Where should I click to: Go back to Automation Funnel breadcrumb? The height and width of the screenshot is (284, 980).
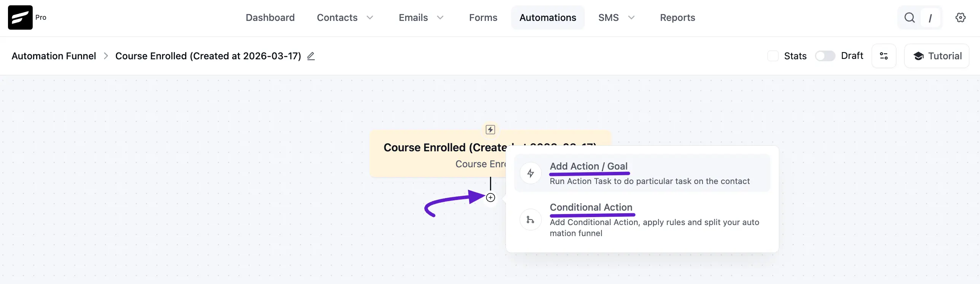point(54,56)
